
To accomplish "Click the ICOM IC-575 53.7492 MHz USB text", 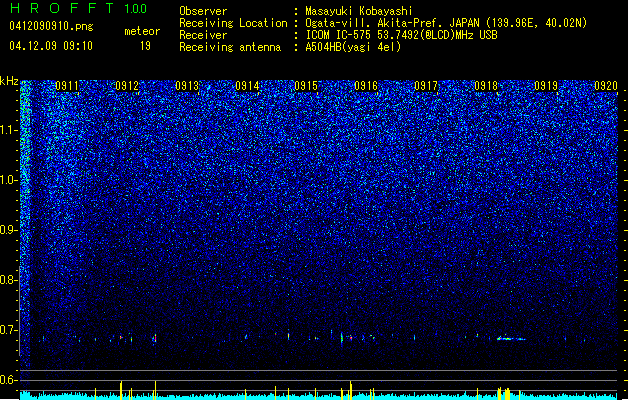I will click(401, 35).
